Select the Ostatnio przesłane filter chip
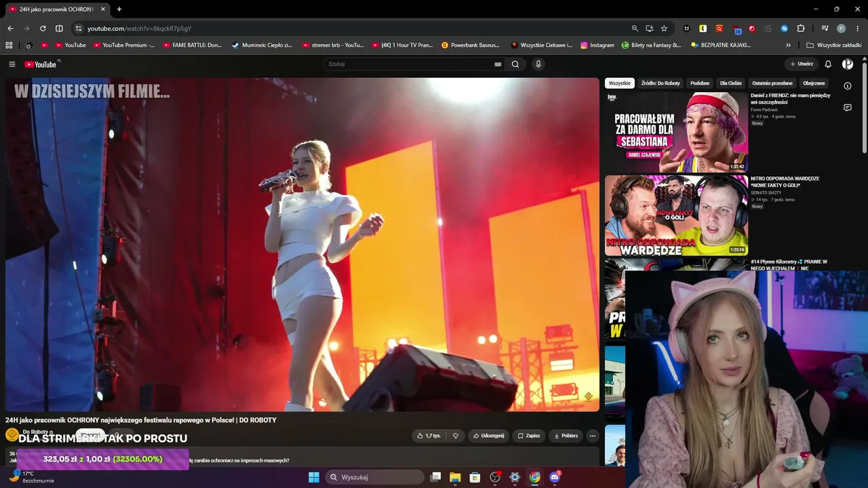This screenshot has width=868, height=488. click(x=772, y=83)
